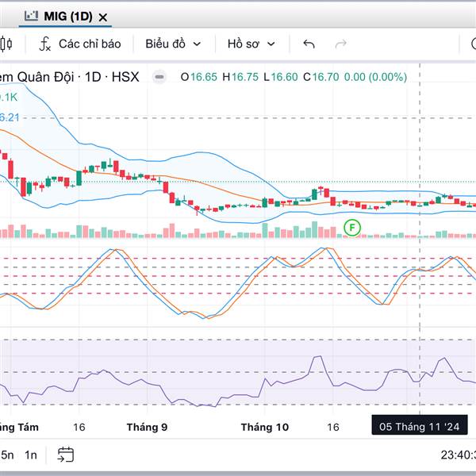Viewport: 476px width, 476px height.
Task: Undo the last chart action
Action: click(x=309, y=44)
